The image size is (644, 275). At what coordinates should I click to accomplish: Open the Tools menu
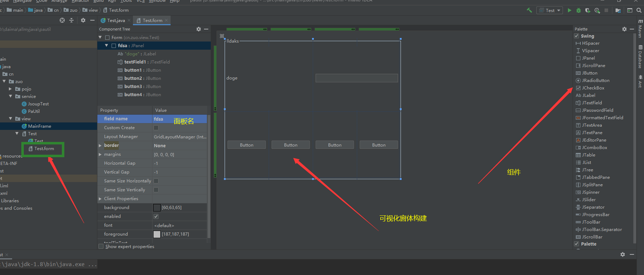pyautogui.click(x=126, y=1)
